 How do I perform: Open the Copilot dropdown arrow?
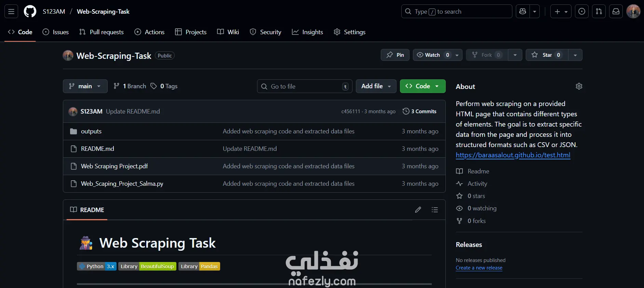point(535,12)
